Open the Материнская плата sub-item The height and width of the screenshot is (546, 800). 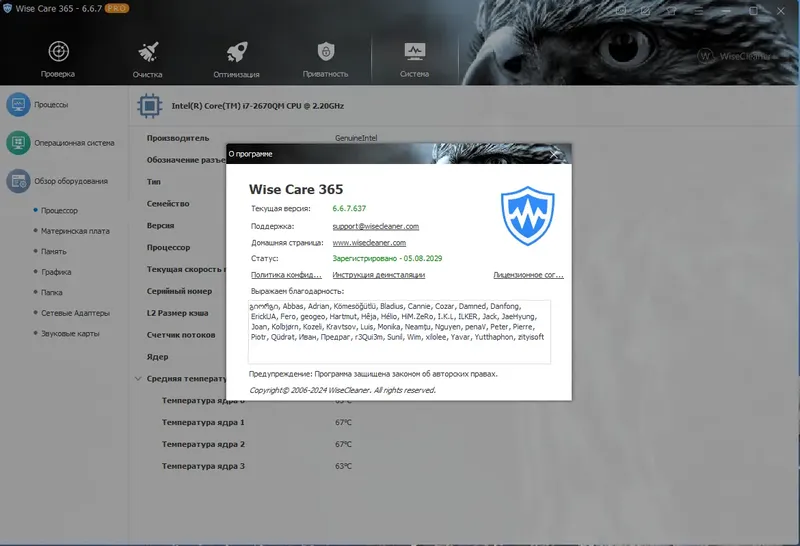pos(75,231)
